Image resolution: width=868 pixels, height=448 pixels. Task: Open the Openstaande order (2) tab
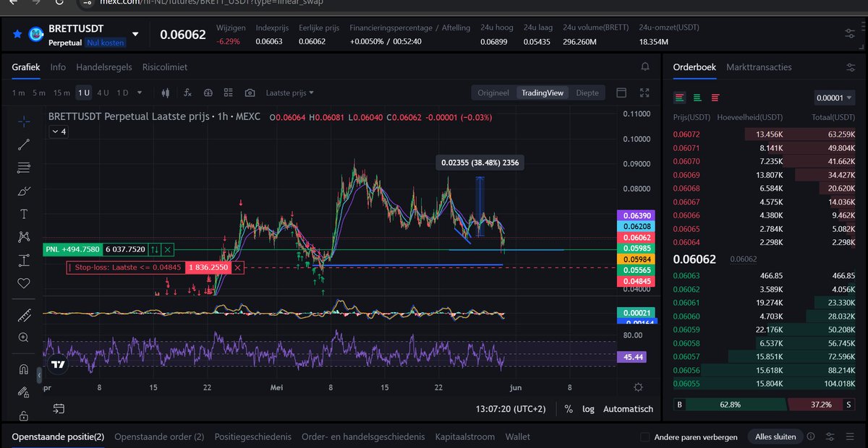[x=159, y=436]
